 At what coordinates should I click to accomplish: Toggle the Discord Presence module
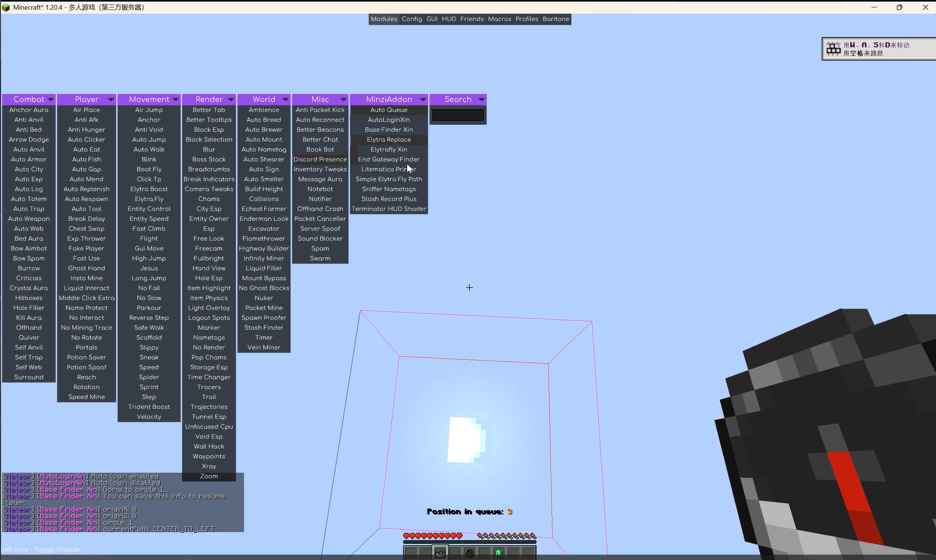[320, 159]
